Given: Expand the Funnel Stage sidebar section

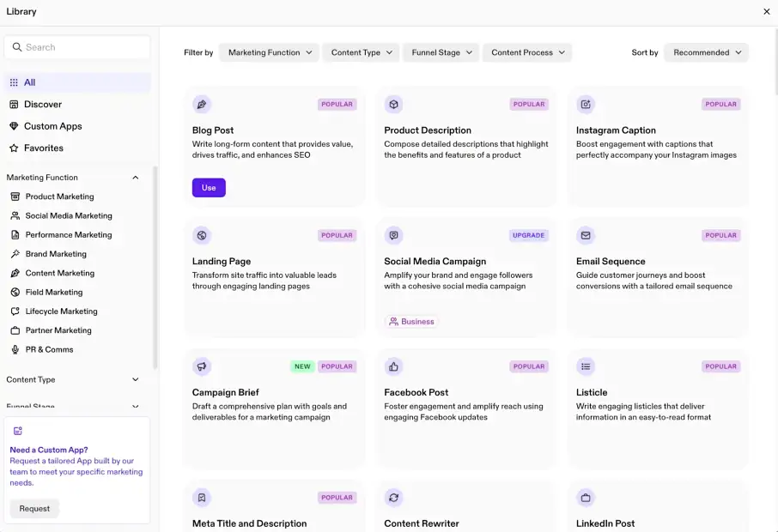Looking at the screenshot, I should coord(136,406).
